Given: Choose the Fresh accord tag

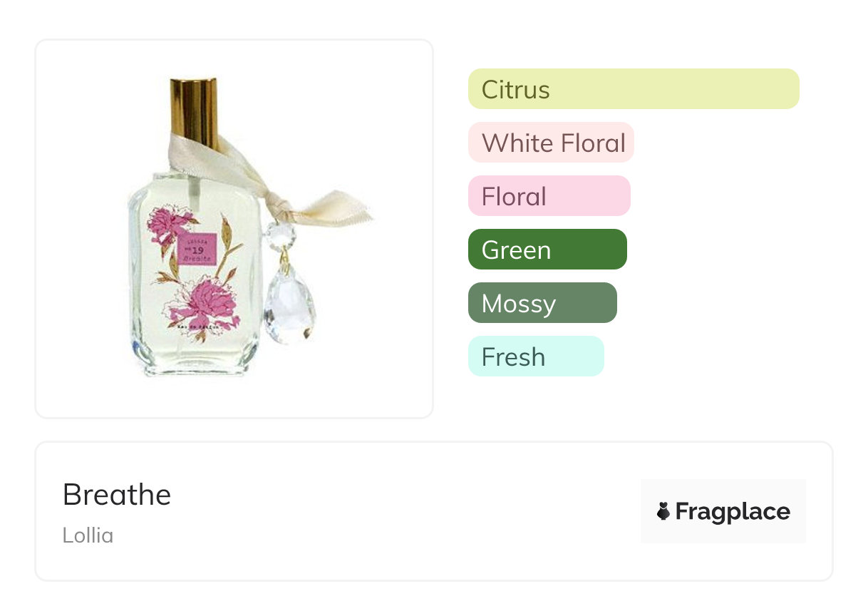Looking at the screenshot, I should click(x=536, y=356).
